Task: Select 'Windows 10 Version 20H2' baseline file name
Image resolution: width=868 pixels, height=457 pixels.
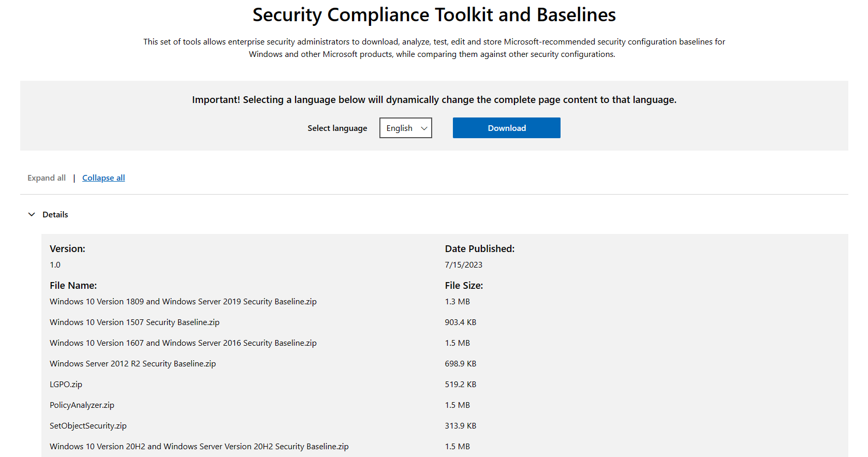Action: pyautogui.click(x=199, y=447)
